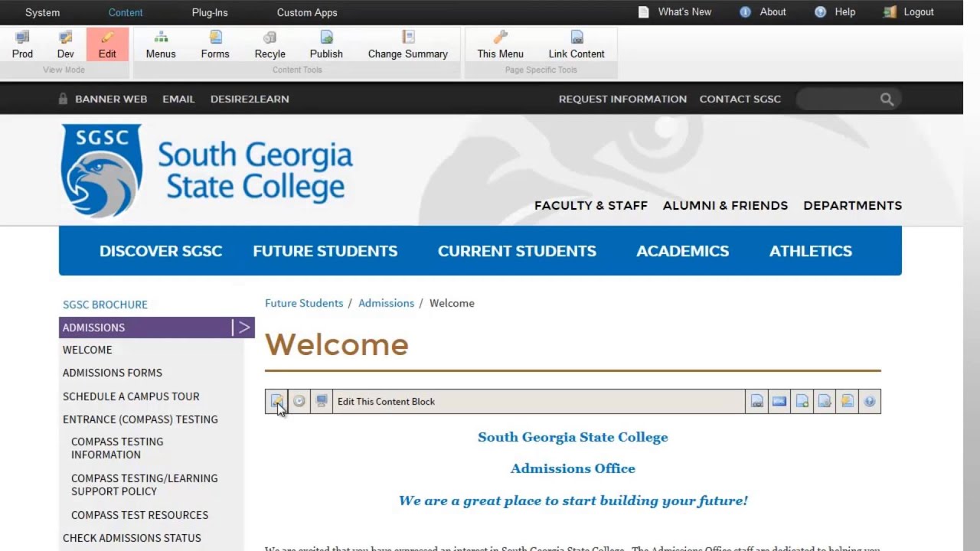Switch to Dev view mode
Image resolution: width=980 pixels, height=551 pixels.
66,45
